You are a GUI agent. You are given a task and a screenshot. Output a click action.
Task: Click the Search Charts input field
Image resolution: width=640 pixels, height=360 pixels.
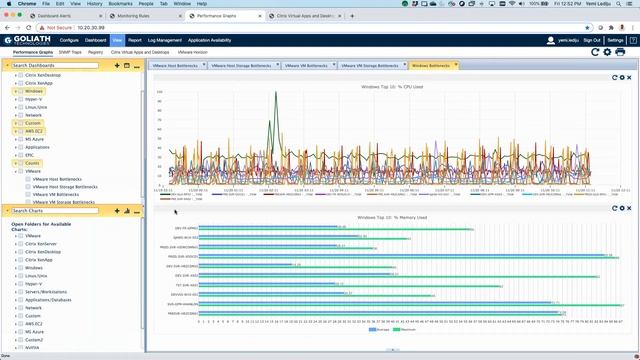click(x=55, y=211)
